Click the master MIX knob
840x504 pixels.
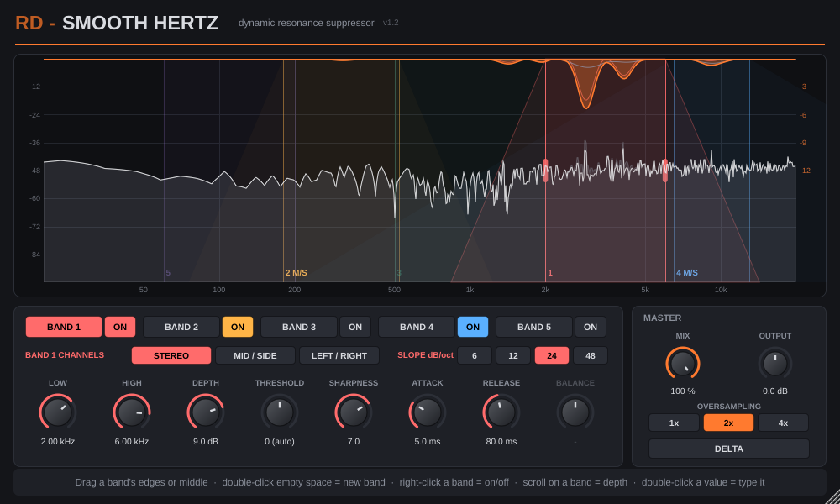pos(683,365)
